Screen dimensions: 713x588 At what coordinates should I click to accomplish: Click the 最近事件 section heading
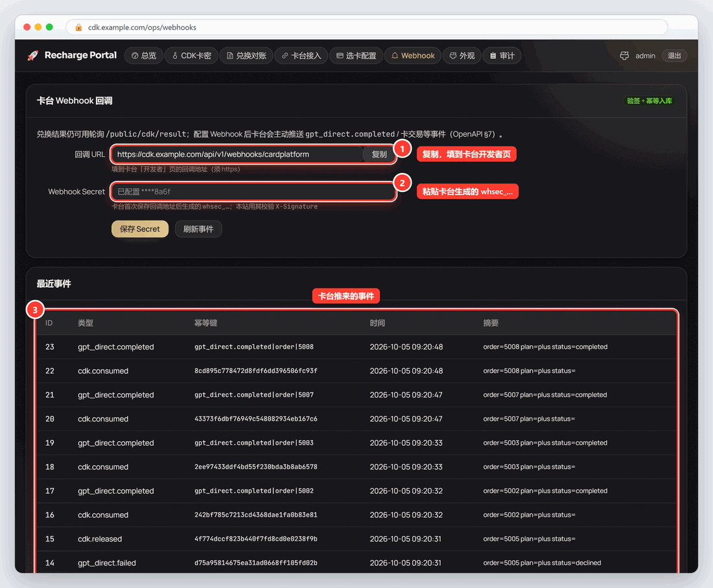54,284
